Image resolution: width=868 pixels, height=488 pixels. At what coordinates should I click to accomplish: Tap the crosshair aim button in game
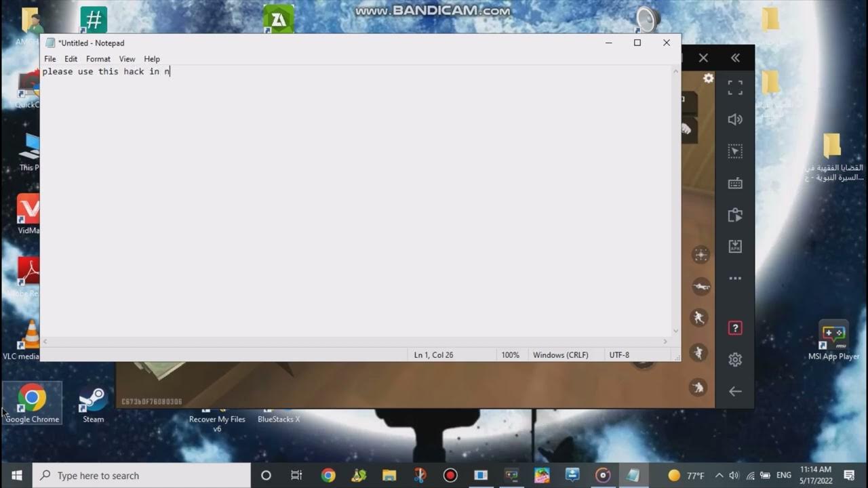pyautogui.click(x=701, y=255)
